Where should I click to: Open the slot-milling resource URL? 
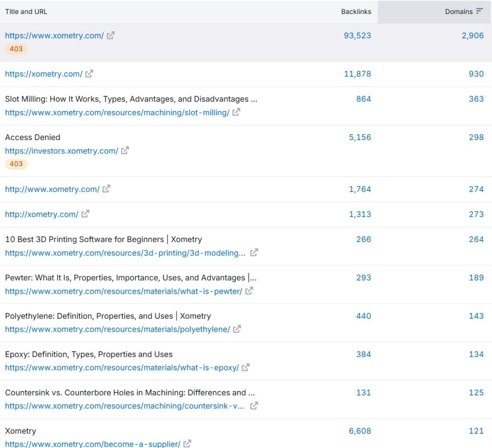[x=117, y=112]
